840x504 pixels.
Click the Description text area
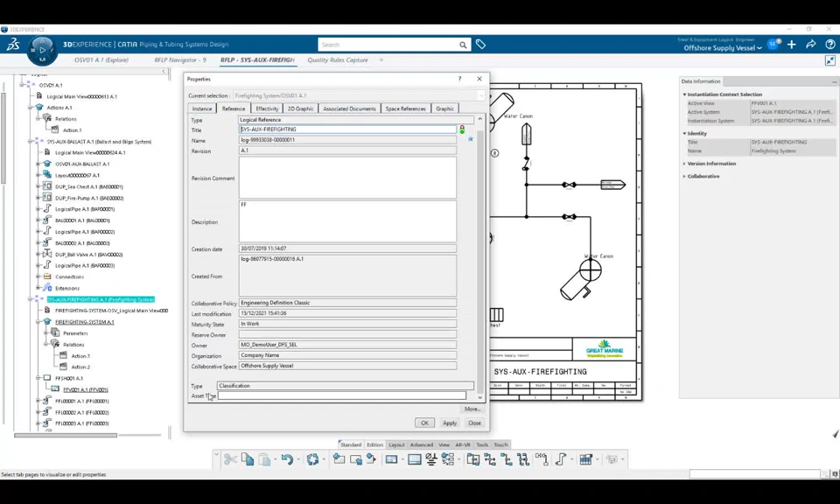click(347, 221)
